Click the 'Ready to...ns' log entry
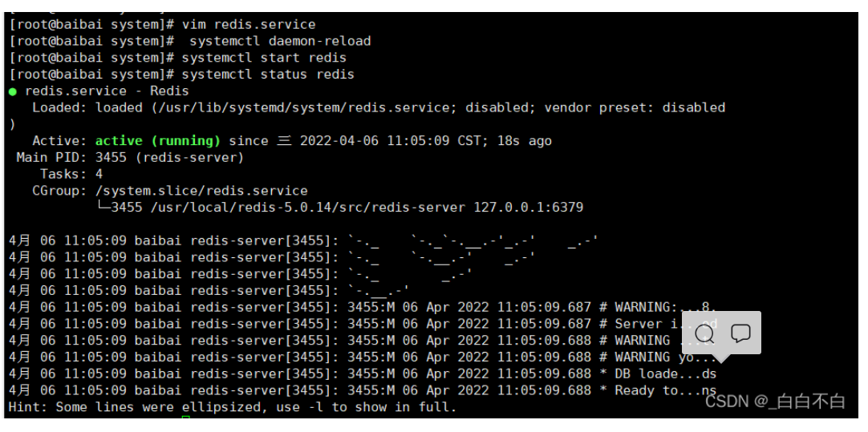Screen dimensions: 868x432 (x=665, y=390)
